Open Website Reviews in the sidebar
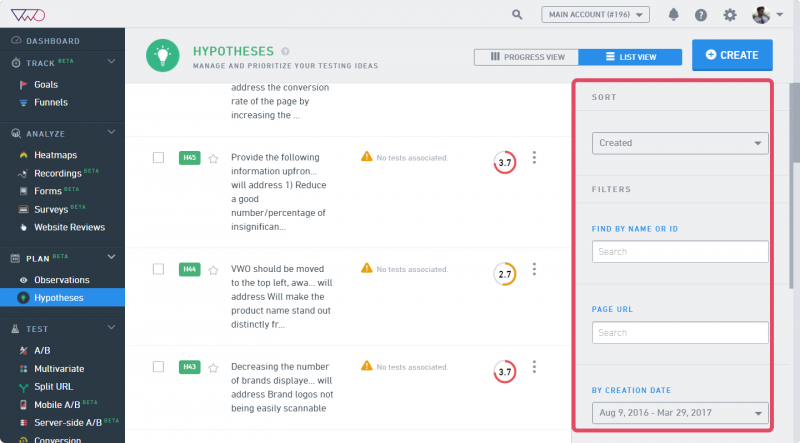 click(x=69, y=228)
